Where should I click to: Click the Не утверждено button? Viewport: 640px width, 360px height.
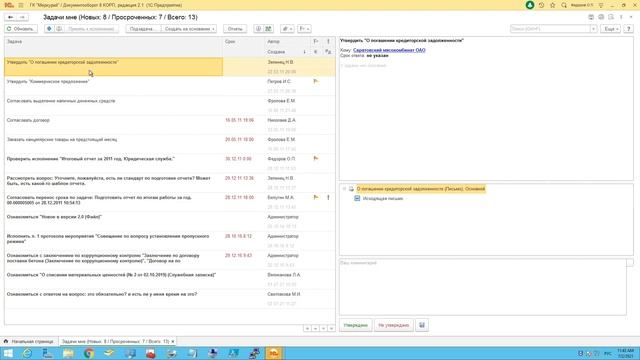tap(393, 325)
